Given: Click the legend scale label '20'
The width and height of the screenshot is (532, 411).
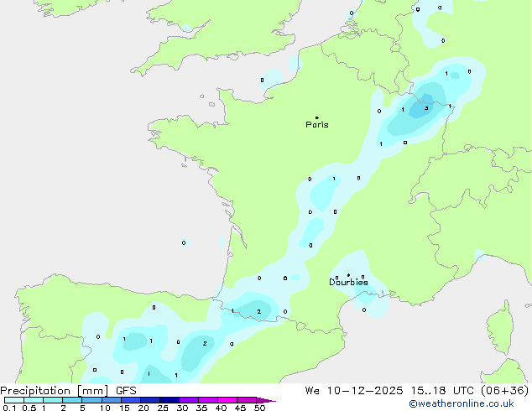Looking at the screenshot, I should click(x=143, y=408).
